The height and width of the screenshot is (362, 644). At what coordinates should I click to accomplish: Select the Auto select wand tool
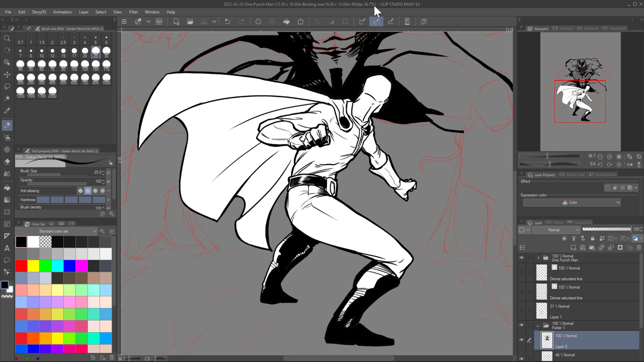[x=7, y=99]
